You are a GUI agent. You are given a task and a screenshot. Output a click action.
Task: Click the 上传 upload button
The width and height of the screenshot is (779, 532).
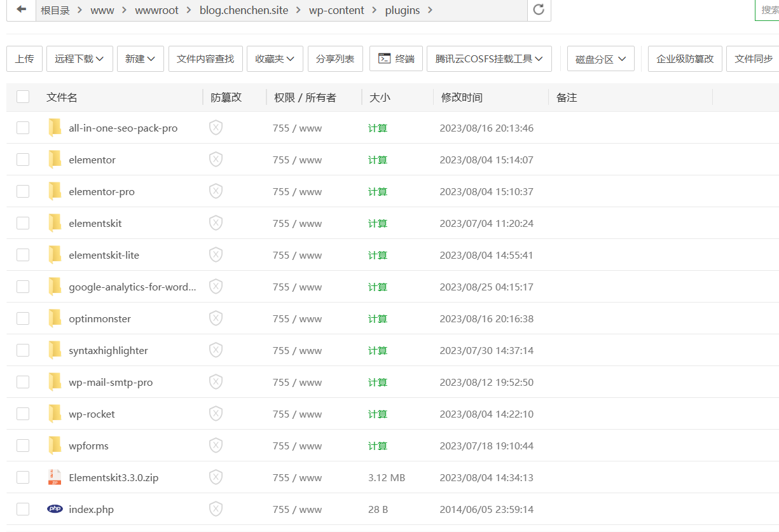pos(24,58)
